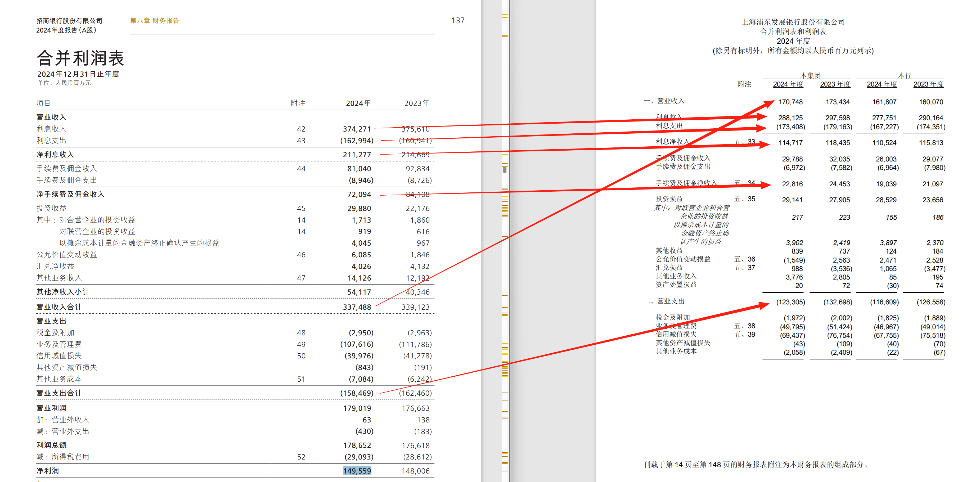The height and width of the screenshot is (482, 980).
Task: Select the 2024年 column header in left table
Action: [358, 103]
